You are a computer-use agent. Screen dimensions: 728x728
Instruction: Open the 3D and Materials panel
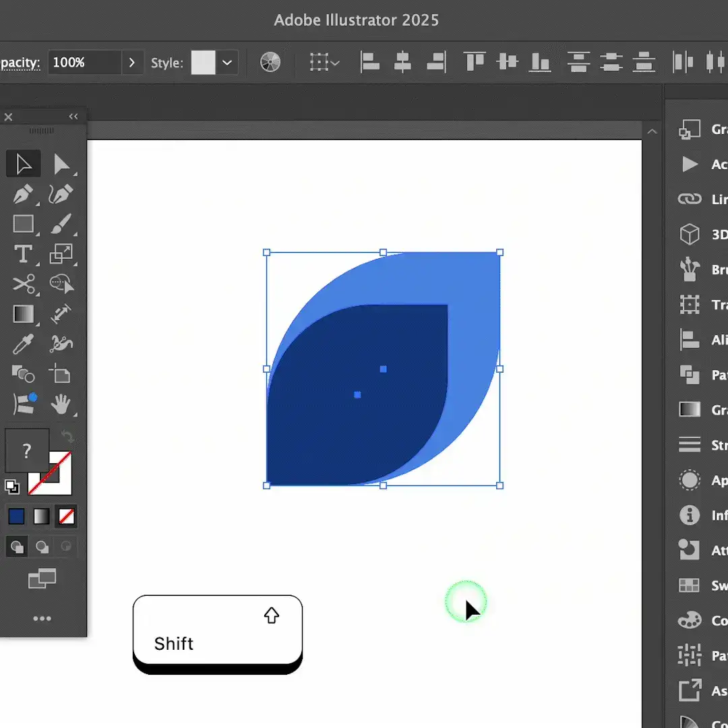coord(690,234)
